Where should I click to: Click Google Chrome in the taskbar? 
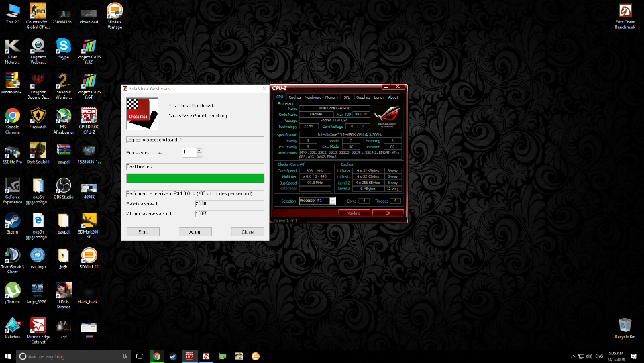coord(156,356)
